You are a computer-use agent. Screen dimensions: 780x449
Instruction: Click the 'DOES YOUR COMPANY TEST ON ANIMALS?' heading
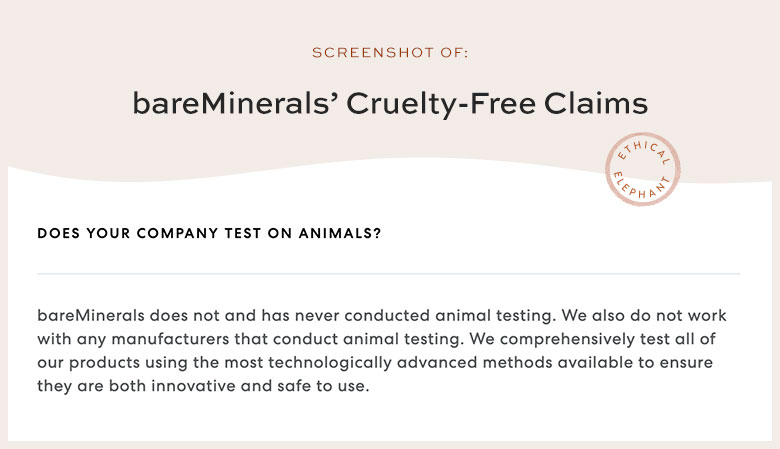[x=209, y=233]
